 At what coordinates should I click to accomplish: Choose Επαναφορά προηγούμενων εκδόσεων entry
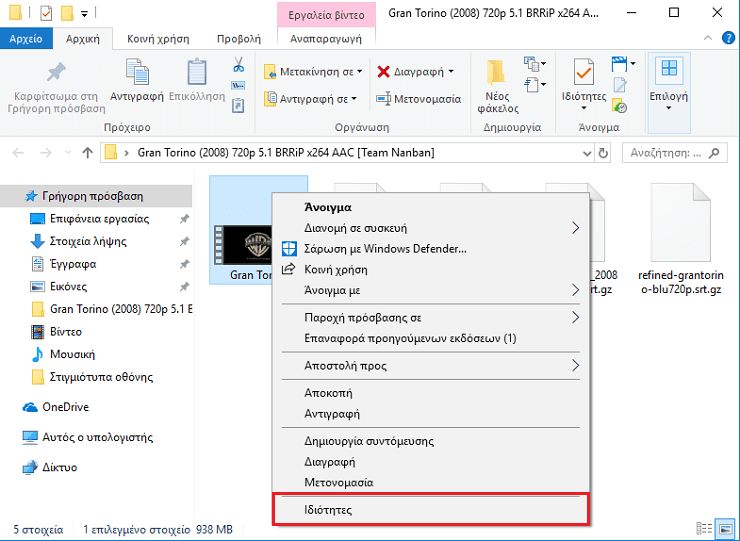point(430,338)
